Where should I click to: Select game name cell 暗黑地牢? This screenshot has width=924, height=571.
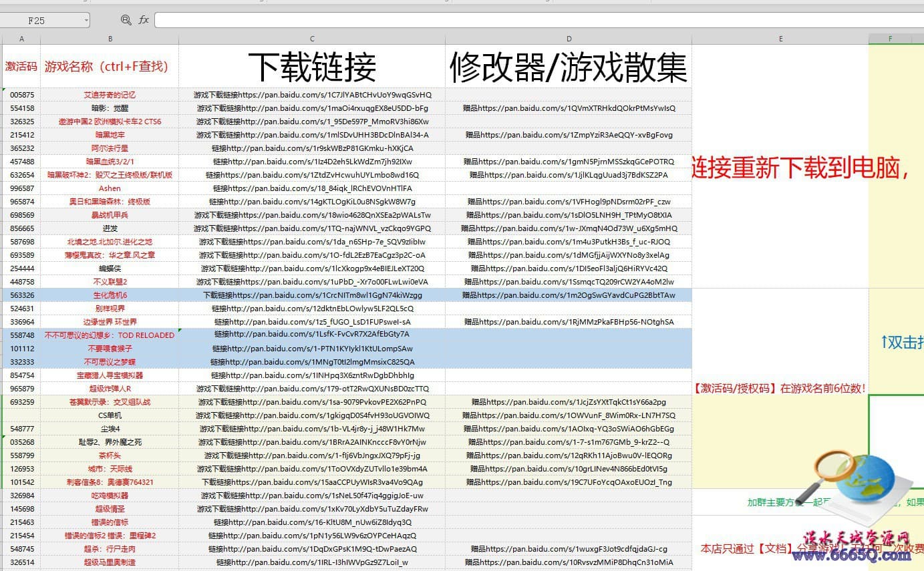110,135
